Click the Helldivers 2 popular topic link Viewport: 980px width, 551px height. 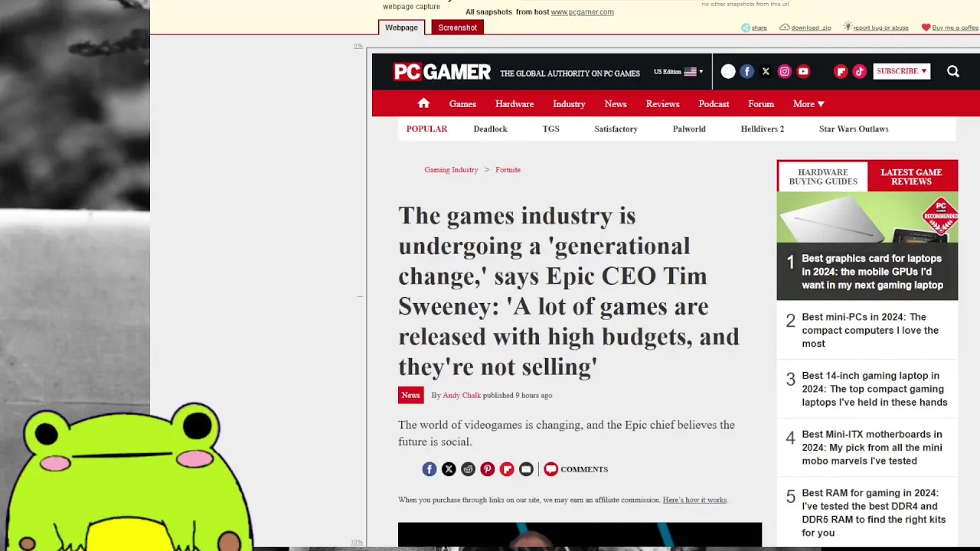pos(763,129)
